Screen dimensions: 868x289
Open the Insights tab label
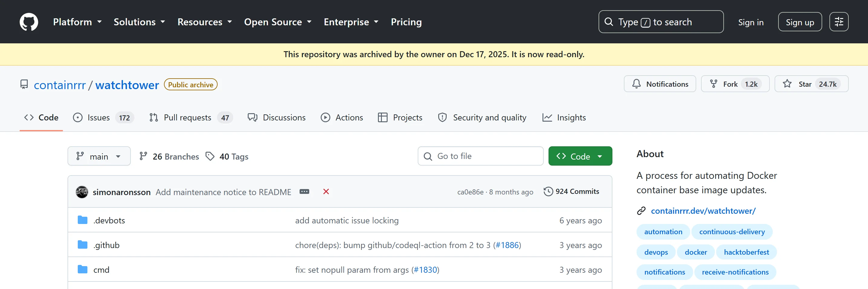point(571,117)
